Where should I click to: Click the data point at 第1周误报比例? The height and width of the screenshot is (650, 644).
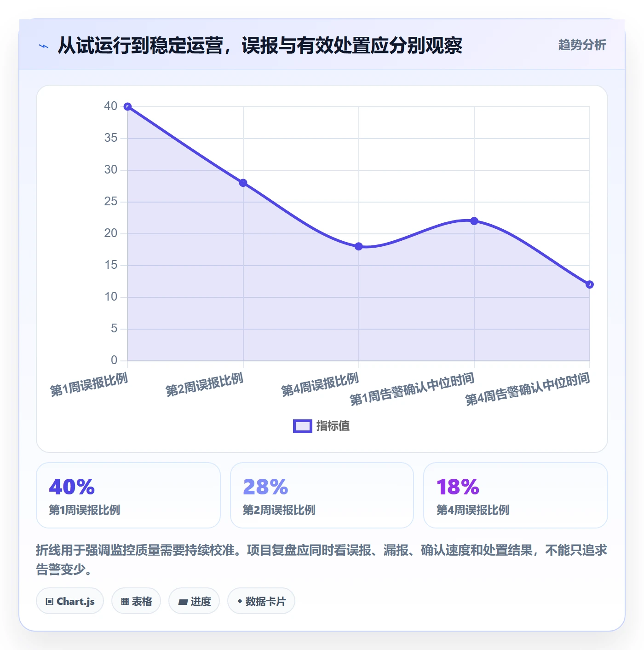coord(128,107)
